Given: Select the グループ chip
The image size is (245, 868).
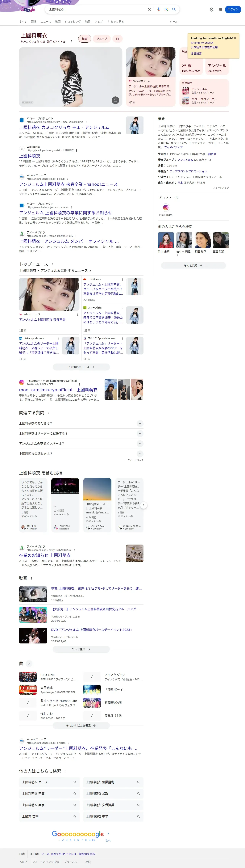Looking at the screenshot, I should pos(102,39).
